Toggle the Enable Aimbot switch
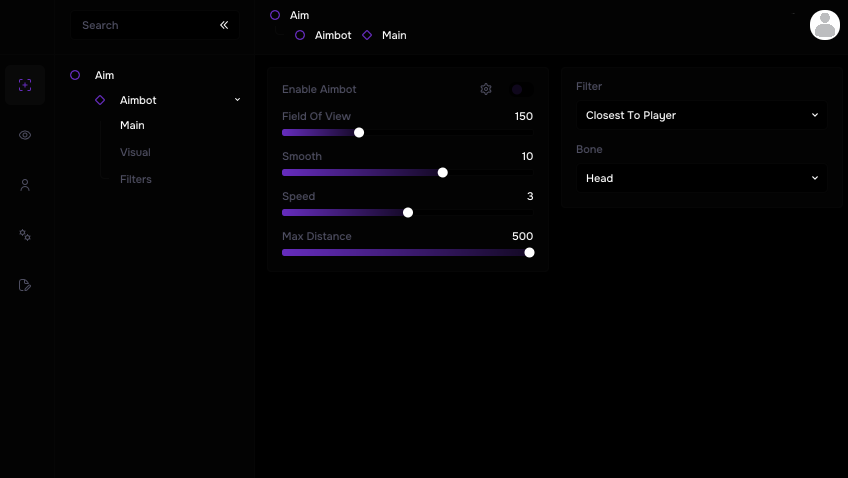The width and height of the screenshot is (848, 478). point(522,89)
